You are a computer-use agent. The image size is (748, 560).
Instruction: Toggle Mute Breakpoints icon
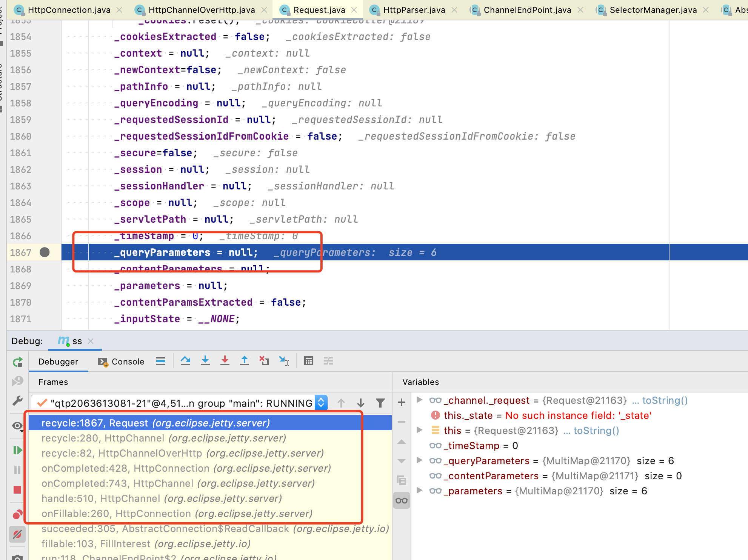point(17,534)
